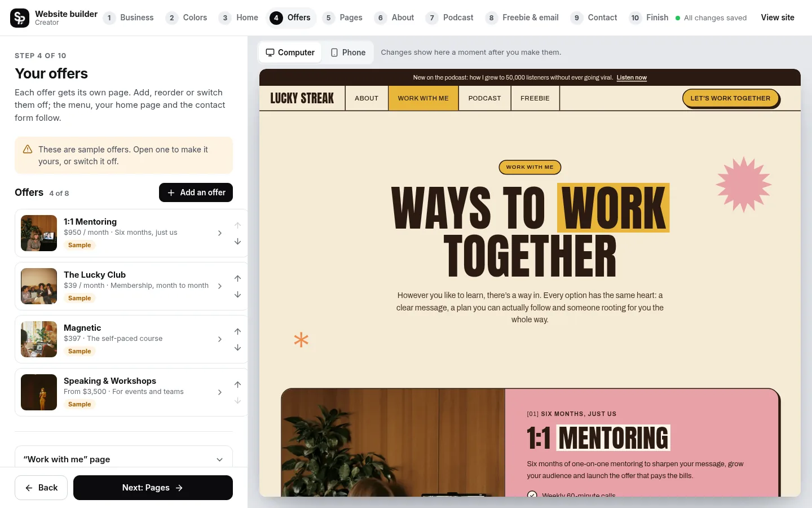Move The Lucky Club offer down

238,295
